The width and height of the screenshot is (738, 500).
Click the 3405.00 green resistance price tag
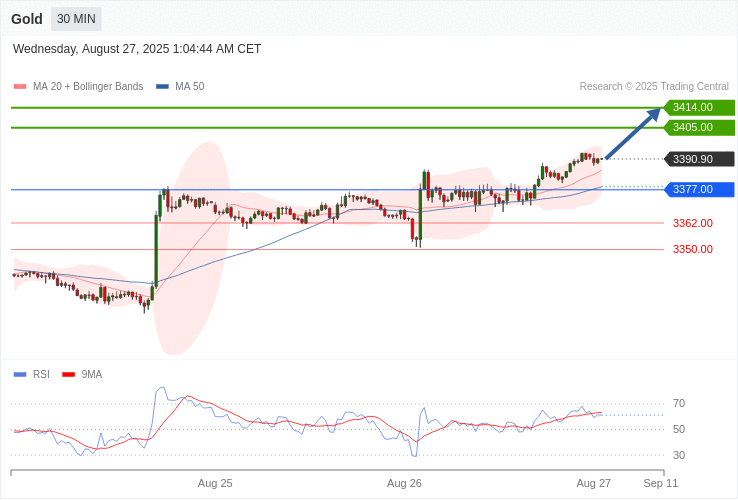[x=698, y=127]
